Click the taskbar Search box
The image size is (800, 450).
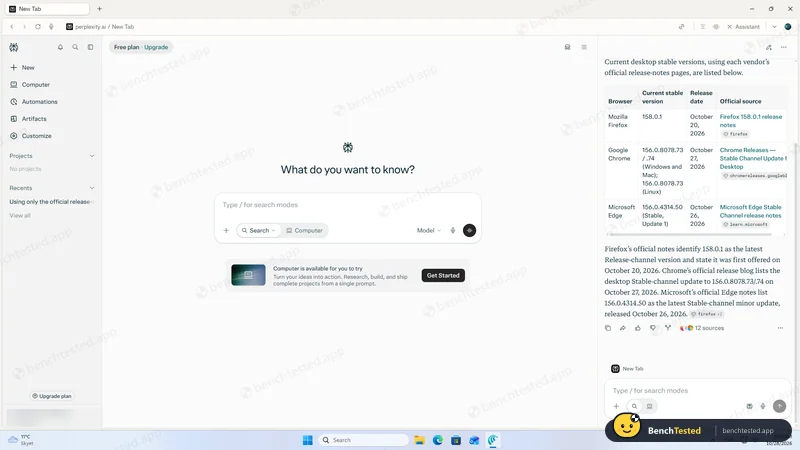pos(364,440)
